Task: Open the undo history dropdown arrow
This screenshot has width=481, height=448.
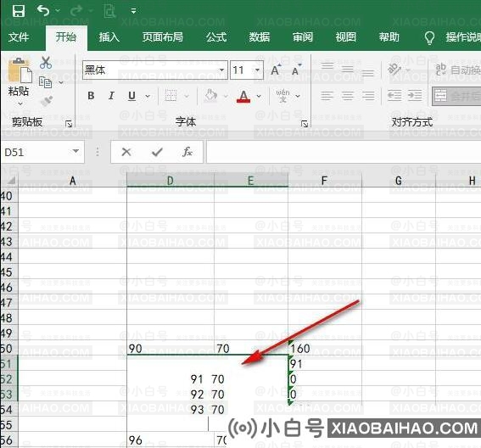Action: [58, 11]
